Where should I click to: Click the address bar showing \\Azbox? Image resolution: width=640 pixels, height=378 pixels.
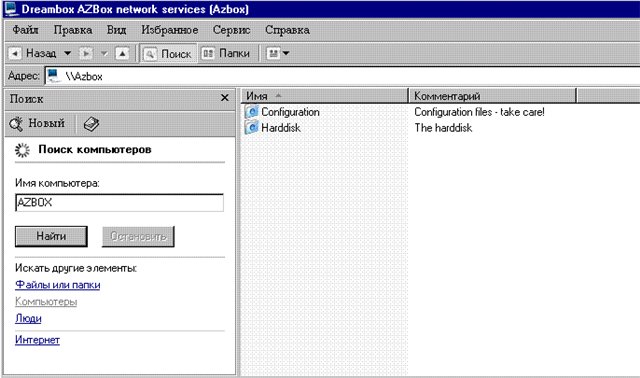(342, 76)
